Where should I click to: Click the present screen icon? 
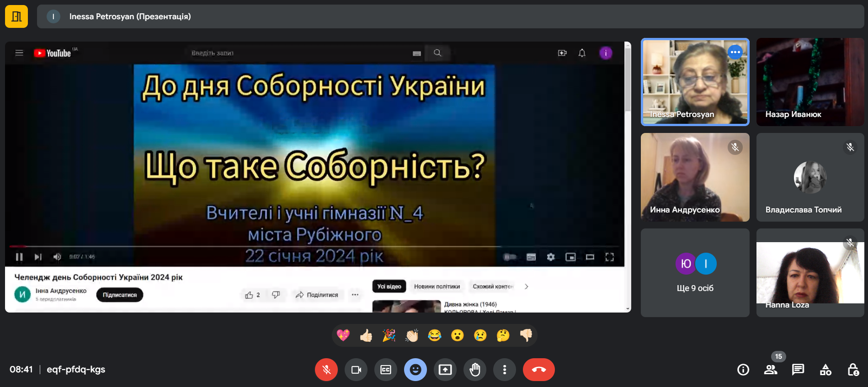point(445,370)
